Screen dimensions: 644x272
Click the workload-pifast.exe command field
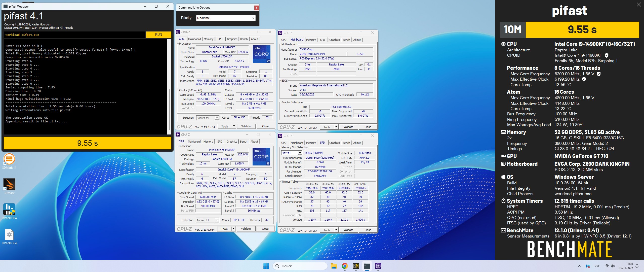click(x=74, y=35)
